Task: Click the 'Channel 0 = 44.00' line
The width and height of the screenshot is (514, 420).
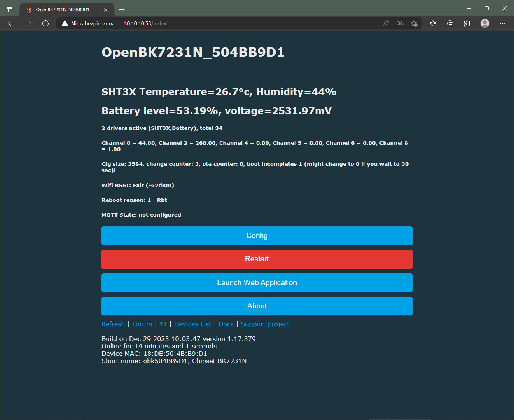Action: click(255, 146)
